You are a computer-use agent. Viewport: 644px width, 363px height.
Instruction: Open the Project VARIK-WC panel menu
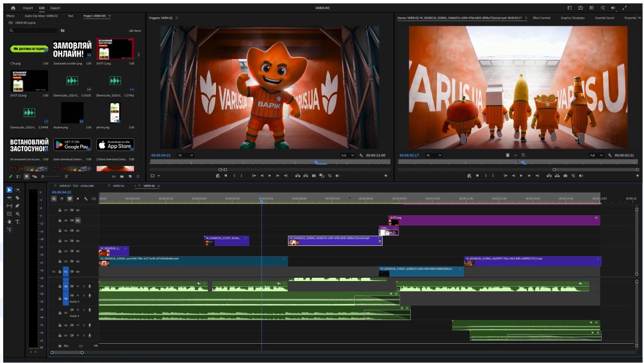(110, 16)
